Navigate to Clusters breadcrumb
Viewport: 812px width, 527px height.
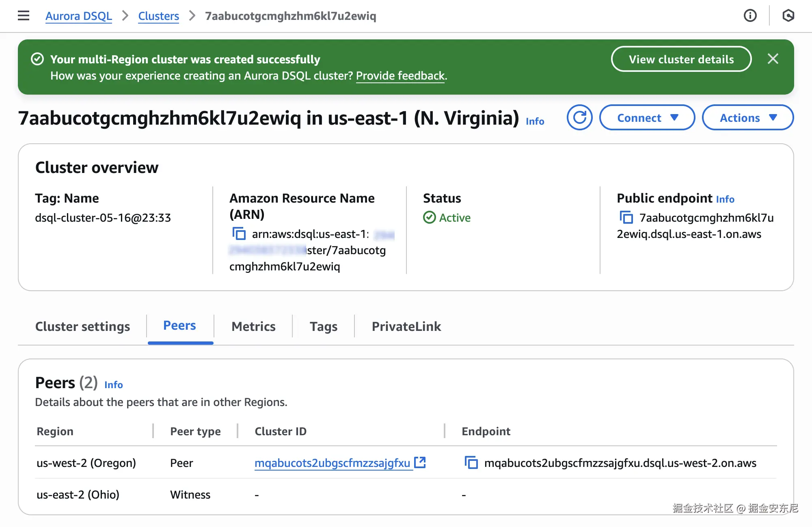(x=158, y=16)
